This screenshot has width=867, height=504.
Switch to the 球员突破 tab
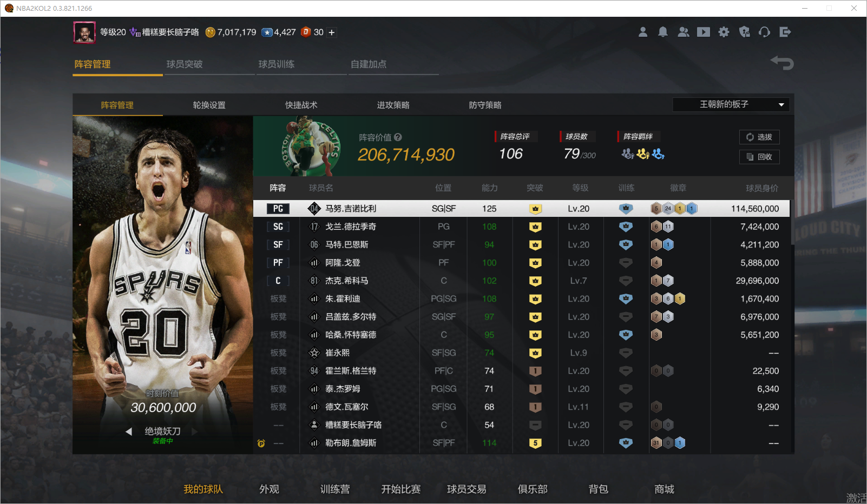click(185, 64)
